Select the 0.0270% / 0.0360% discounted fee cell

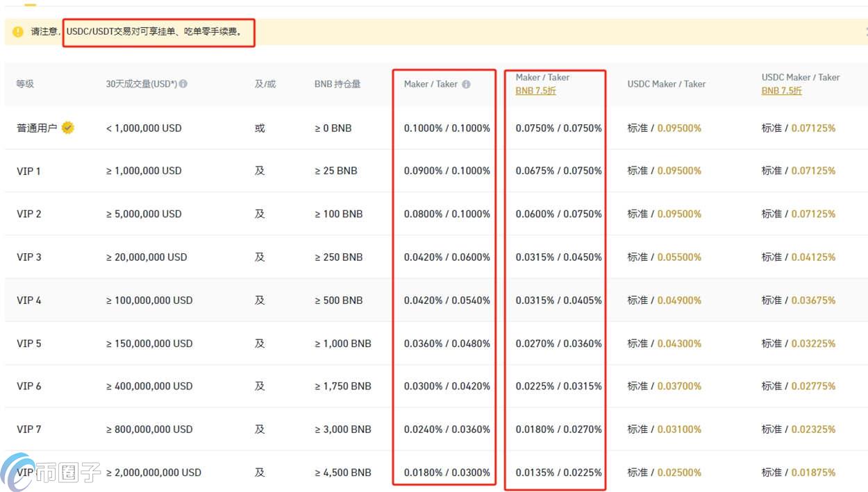(x=559, y=343)
